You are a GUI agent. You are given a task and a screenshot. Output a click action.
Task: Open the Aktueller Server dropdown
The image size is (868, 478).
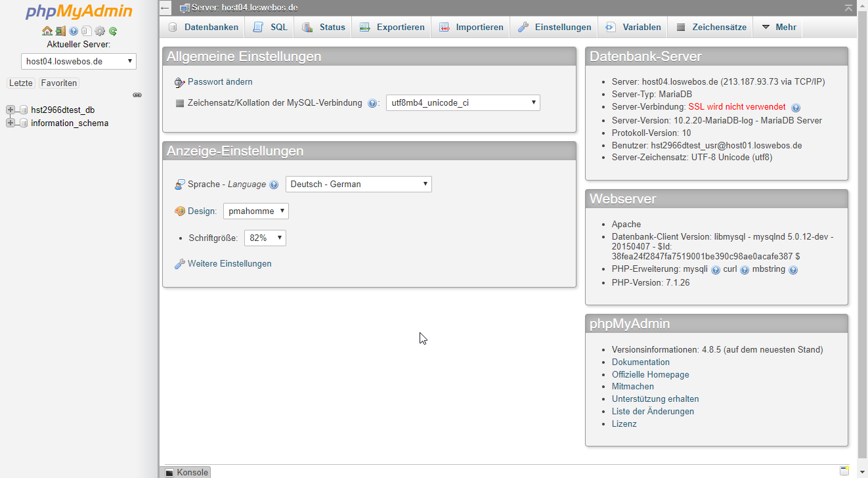click(x=79, y=62)
